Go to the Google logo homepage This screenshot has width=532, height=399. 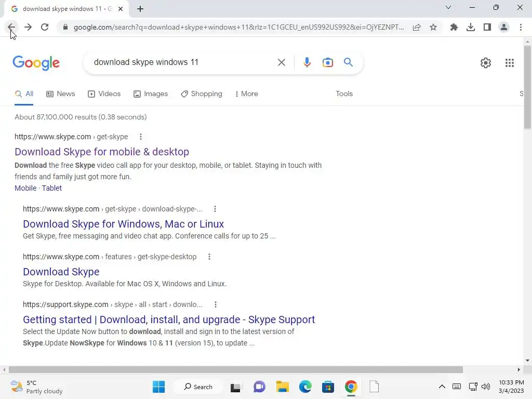coord(36,63)
